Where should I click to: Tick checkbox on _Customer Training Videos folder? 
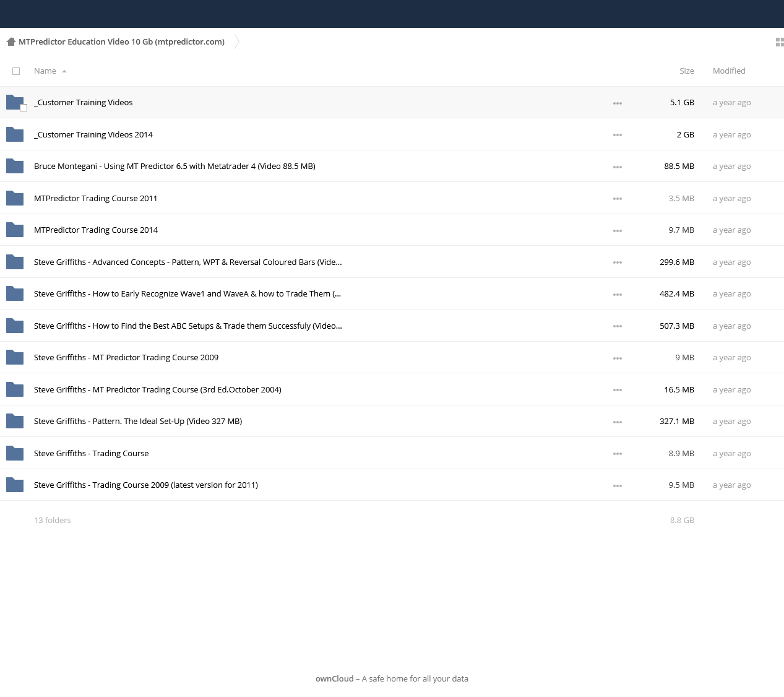(24, 108)
